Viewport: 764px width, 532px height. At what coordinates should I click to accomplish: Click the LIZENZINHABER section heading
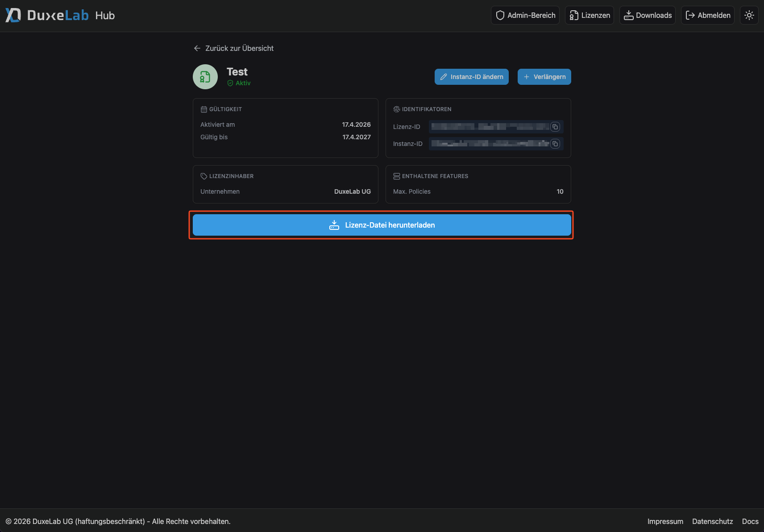point(227,176)
